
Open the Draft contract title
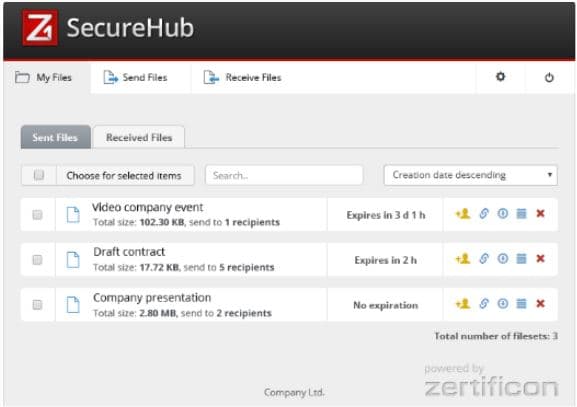[x=129, y=252]
